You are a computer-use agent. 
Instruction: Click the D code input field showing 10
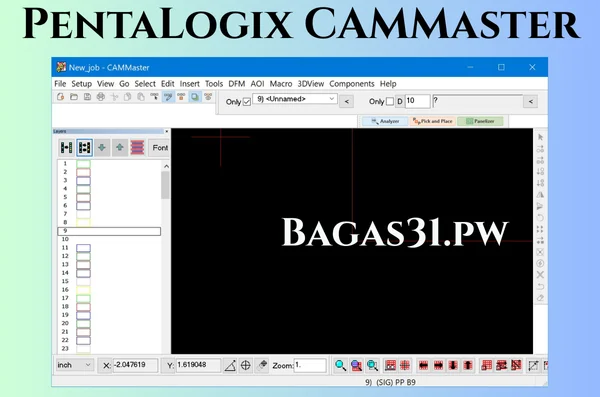pos(417,101)
